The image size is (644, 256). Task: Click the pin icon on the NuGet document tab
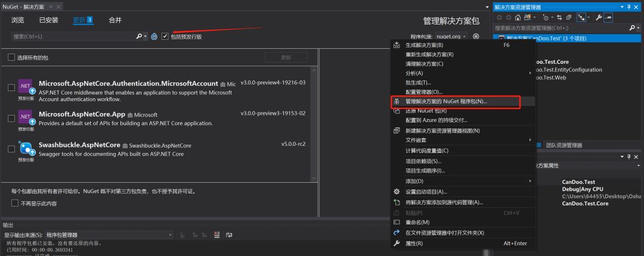pos(50,7)
